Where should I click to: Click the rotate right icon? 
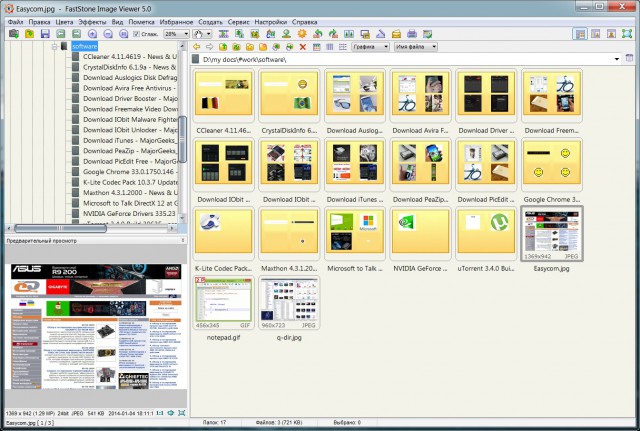coord(333,34)
